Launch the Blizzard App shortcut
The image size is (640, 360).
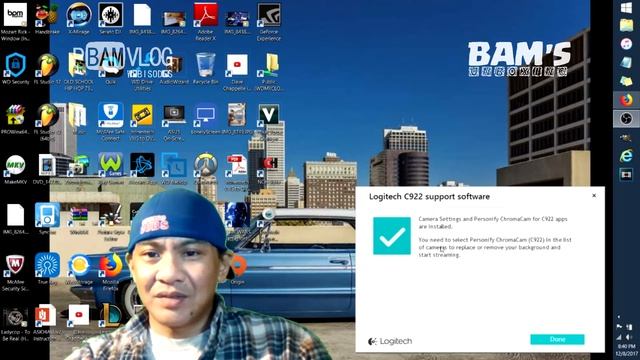tap(142, 169)
